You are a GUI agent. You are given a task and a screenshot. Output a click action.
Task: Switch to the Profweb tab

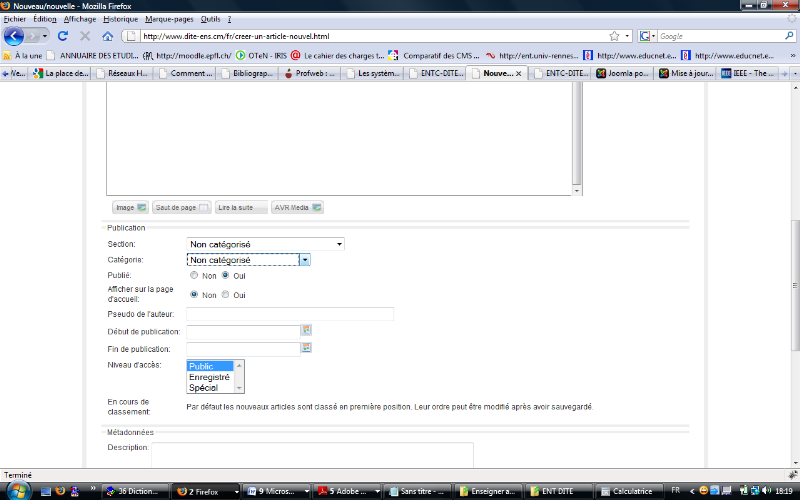[310, 73]
